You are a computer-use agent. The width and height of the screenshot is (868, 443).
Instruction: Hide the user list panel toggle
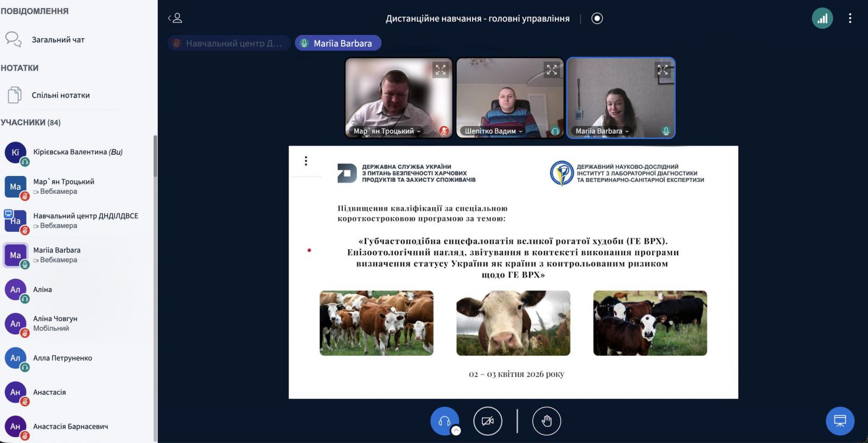[x=175, y=18]
